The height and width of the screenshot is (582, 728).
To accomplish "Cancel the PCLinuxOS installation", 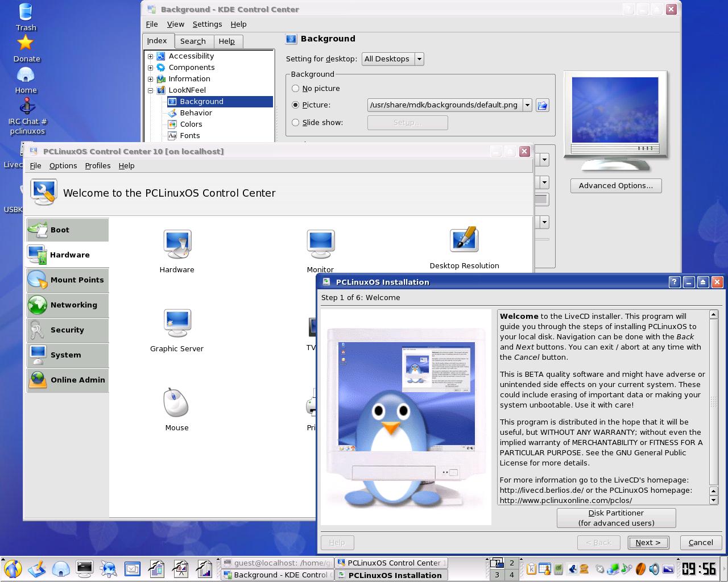I will (x=701, y=543).
